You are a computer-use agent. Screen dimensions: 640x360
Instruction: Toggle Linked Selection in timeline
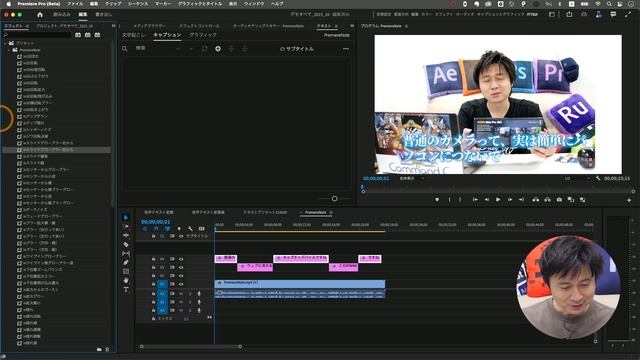pyautogui.click(x=167, y=229)
